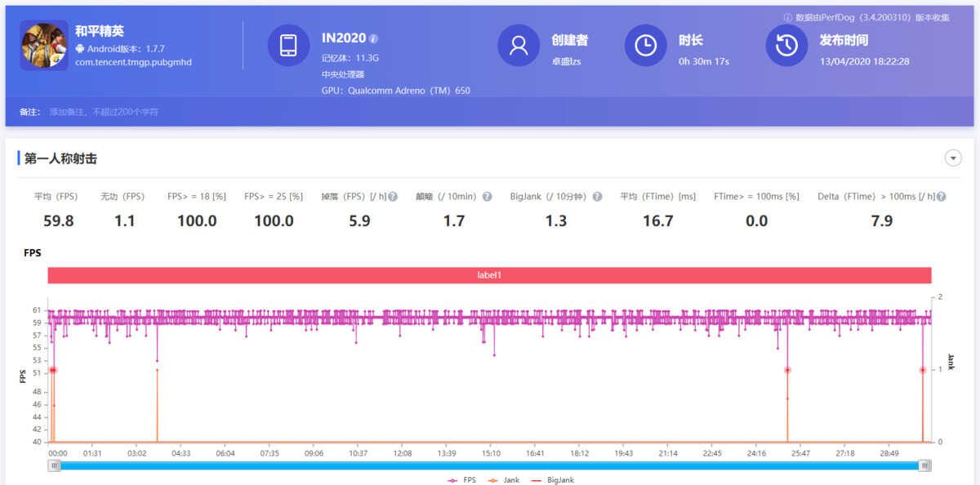Click the duration value 0h 30m 17s
The width and height of the screenshot is (980, 485).
point(704,61)
